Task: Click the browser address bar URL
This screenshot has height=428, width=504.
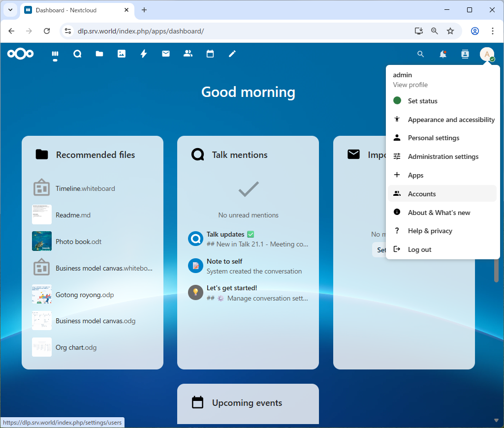Action: [x=140, y=31]
